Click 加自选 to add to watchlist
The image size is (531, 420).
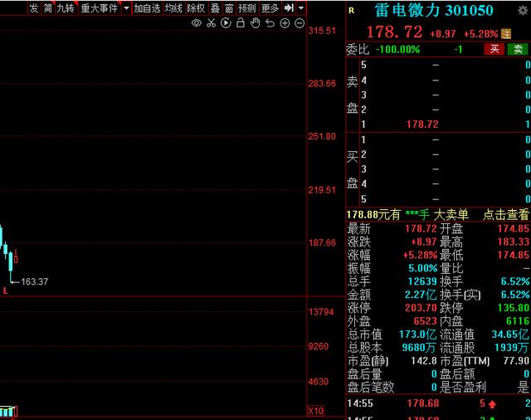point(147,7)
